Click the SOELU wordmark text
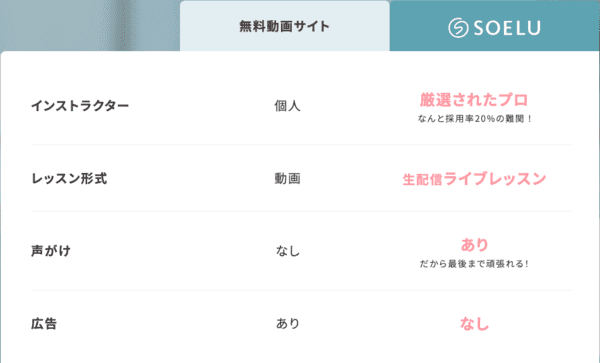The image size is (600, 363). (x=507, y=28)
